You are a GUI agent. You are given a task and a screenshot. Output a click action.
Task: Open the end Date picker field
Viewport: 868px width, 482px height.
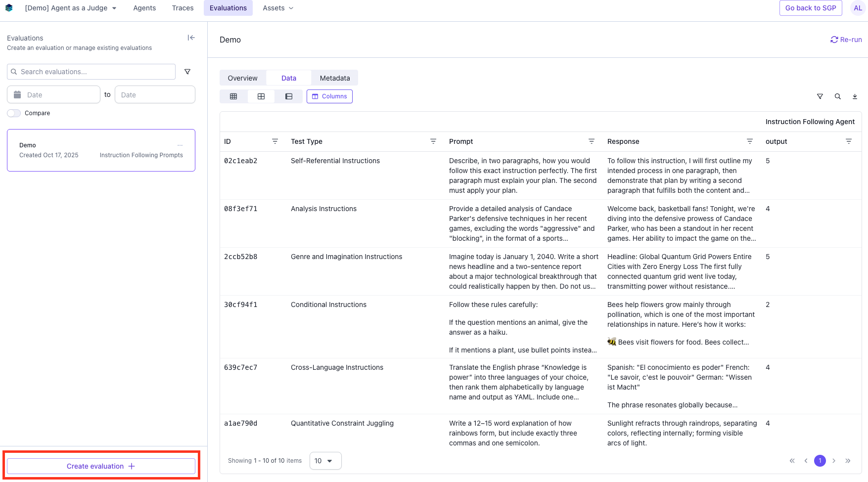pos(155,94)
